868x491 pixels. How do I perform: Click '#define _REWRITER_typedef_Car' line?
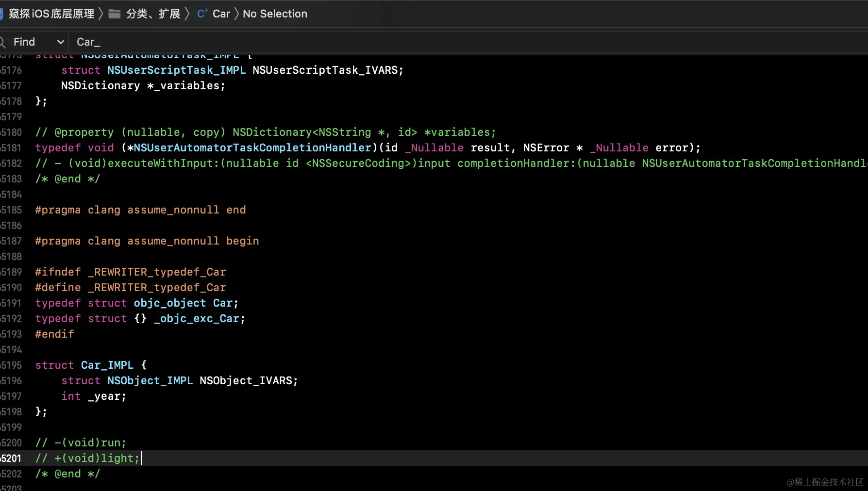pyautogui.click(x=131, y=287)
